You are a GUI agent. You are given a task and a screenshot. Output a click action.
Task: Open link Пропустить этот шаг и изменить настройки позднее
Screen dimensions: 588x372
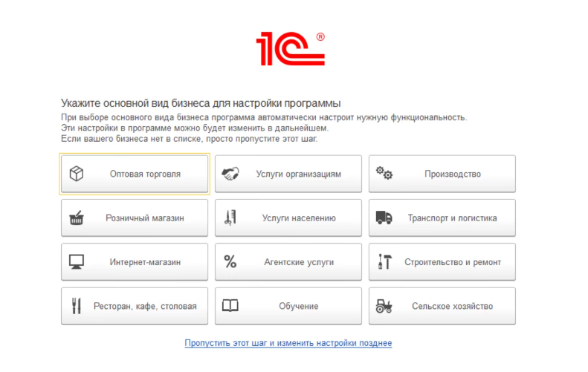288,343
